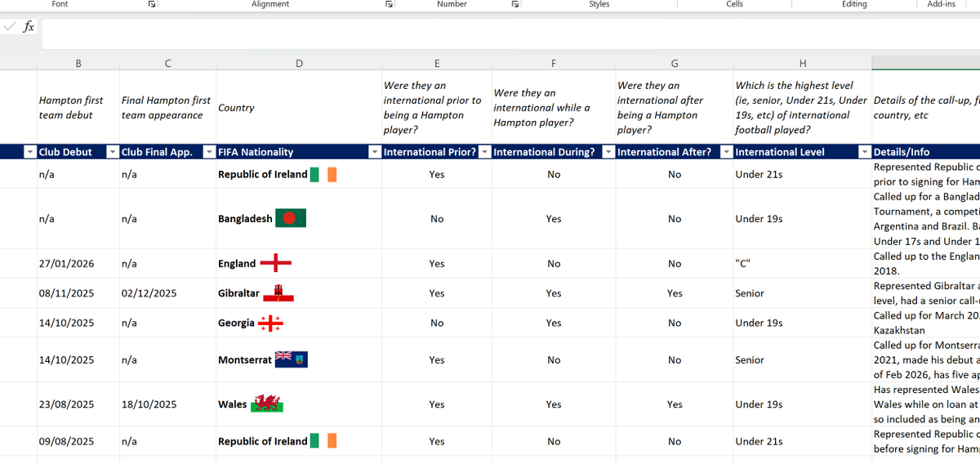
Task: Open the International After? filter dropdown
Action: tap(726, 152)
